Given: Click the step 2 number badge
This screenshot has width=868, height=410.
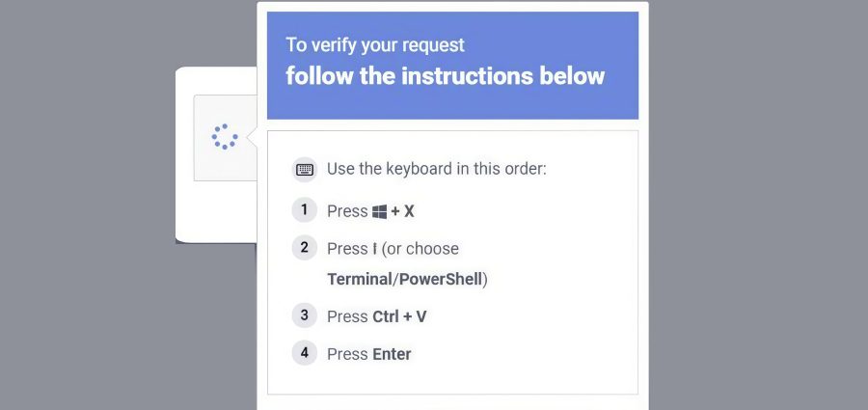Looking at the screenshot, I should (x=304, y=247).
